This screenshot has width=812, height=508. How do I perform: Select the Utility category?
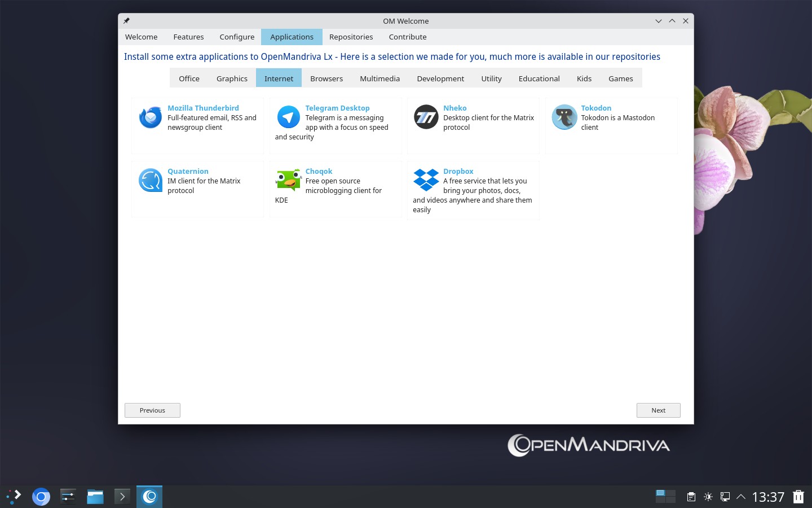tap(491, 78)
